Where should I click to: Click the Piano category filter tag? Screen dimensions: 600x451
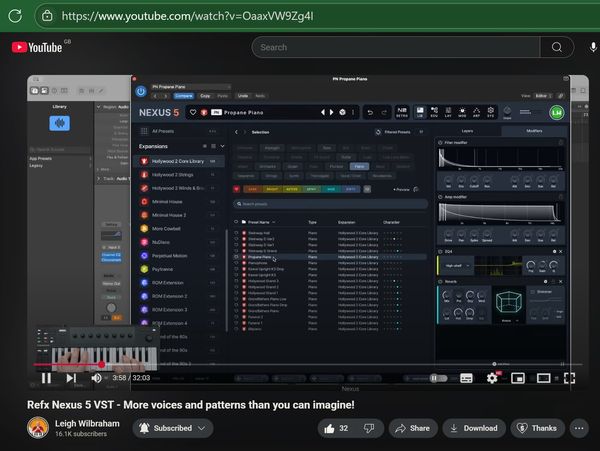(x=359, y=166)
